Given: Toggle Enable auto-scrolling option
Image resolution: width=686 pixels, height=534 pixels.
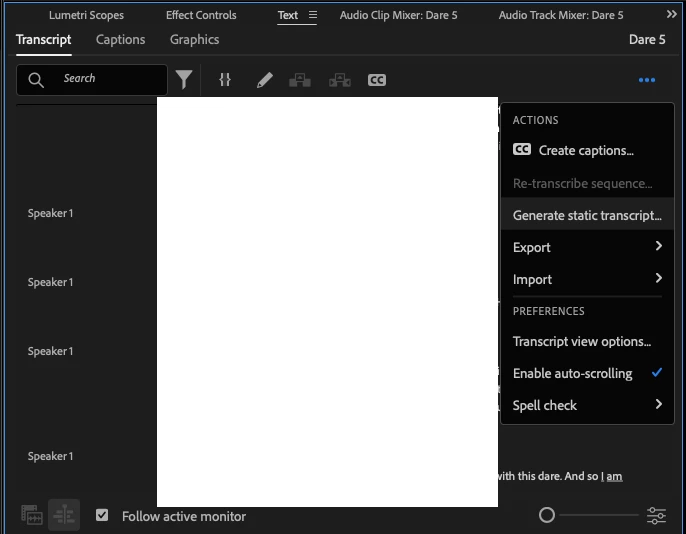Looking at the screenshot, I should 587,373.
